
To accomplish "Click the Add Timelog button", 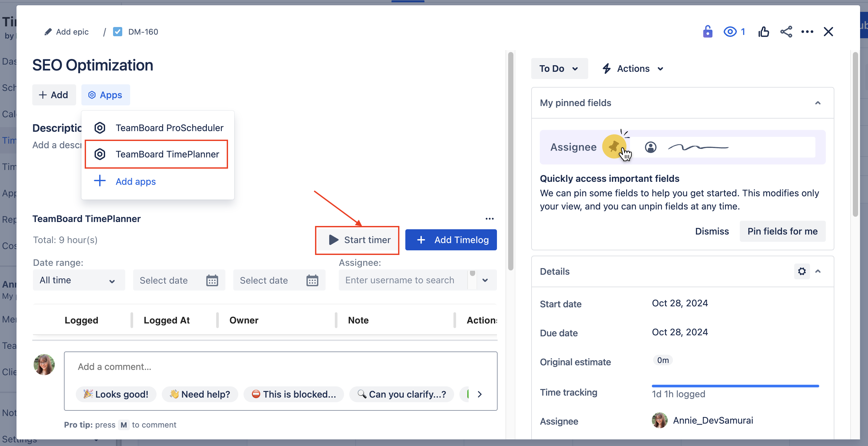I will tap(451, 240).
